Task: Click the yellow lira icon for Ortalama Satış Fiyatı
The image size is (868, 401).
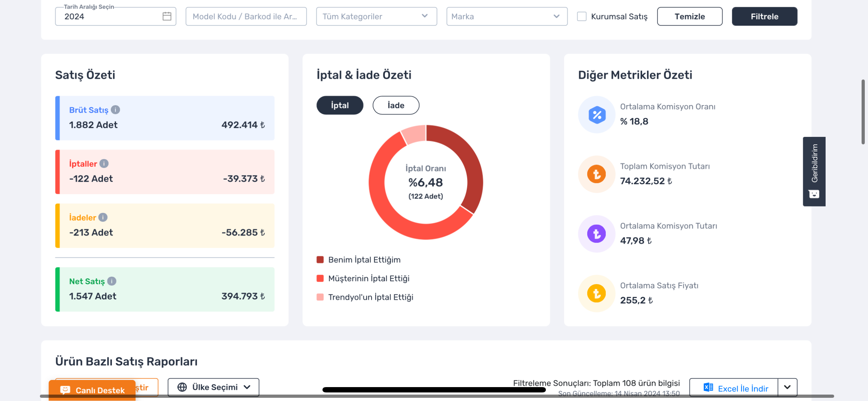Action: point(597,293)
